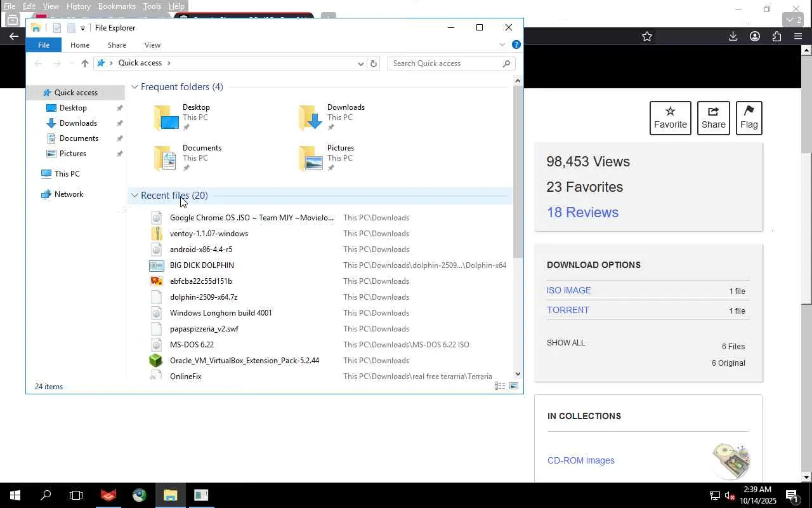Image resolution: width=812 pixels, height=508 pixels.
Task: Expand the File Explorer ribbon
Action: click(x=502, y=44)
